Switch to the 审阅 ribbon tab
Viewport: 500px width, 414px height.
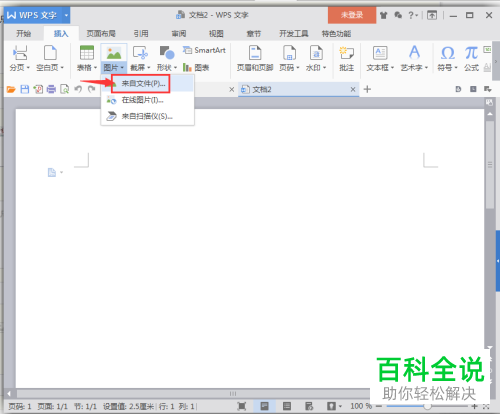click(x=179, y=34)
